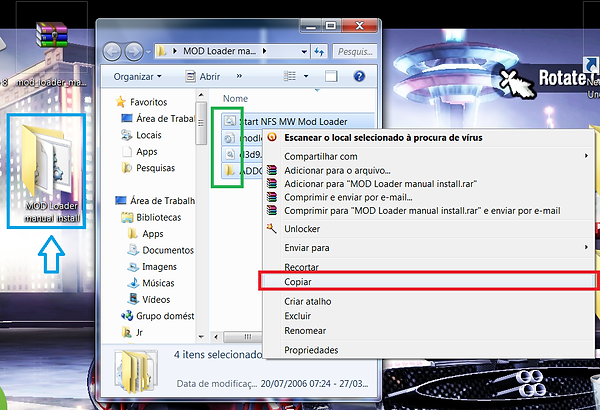Open the Jr user folder

coord(132,332)
